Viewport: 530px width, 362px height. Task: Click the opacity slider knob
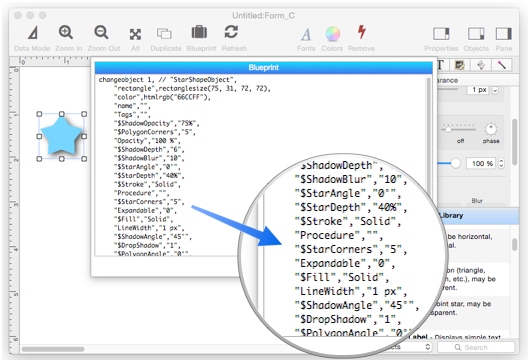point(456,164)
